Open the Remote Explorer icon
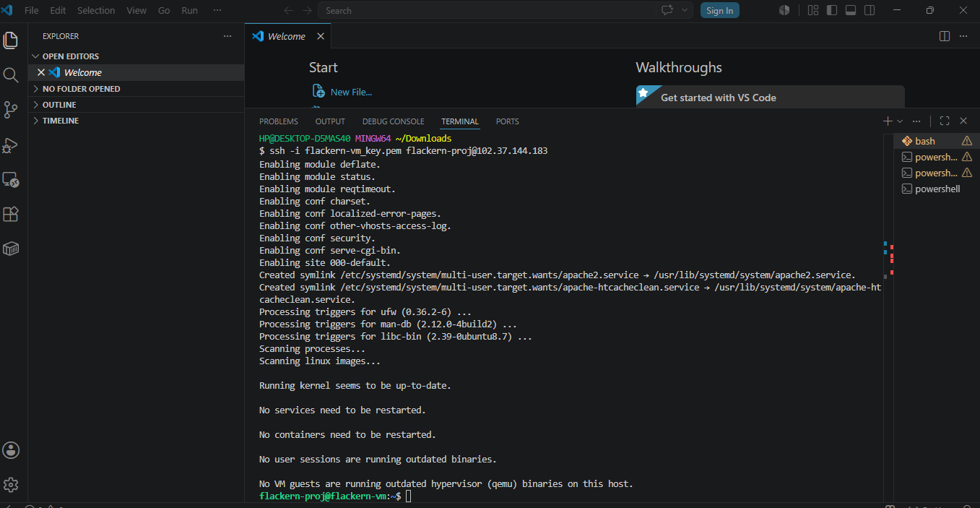This screenshot has height=508, width=980. pyautogui.click(x=11, y=179)
